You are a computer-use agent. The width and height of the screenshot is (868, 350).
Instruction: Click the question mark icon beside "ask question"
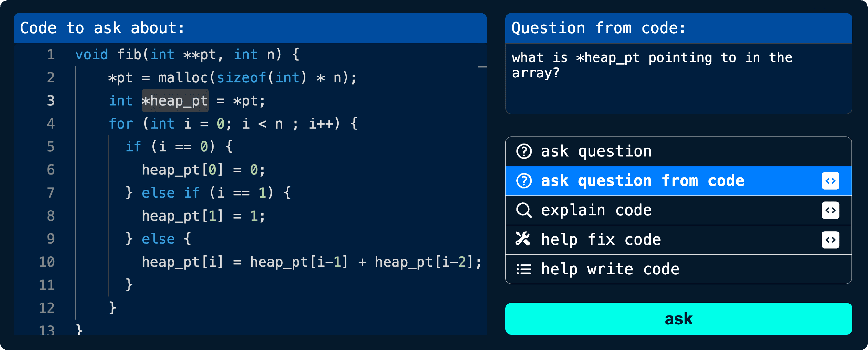point(524,151)
